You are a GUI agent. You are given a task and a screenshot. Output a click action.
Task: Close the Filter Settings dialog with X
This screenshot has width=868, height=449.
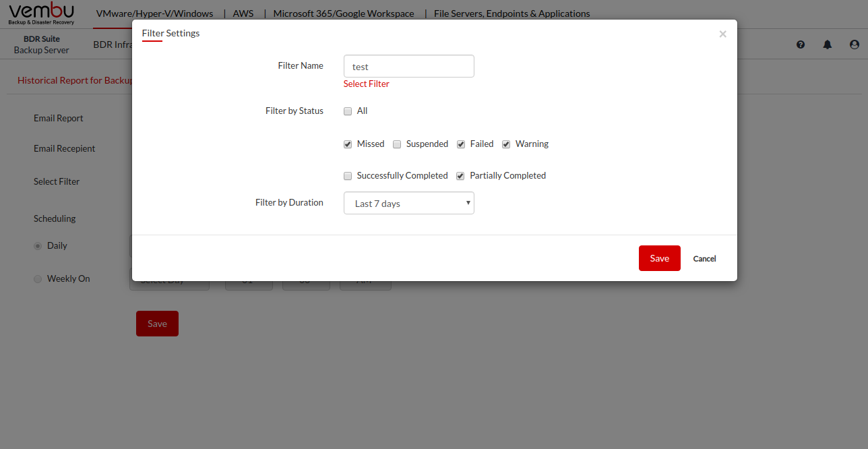pyautogui.click(x=722, y=34)
